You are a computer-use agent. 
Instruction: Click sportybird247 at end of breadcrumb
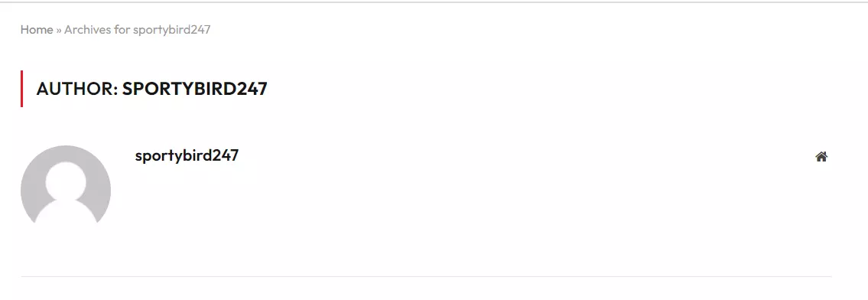tap(171, 30)
